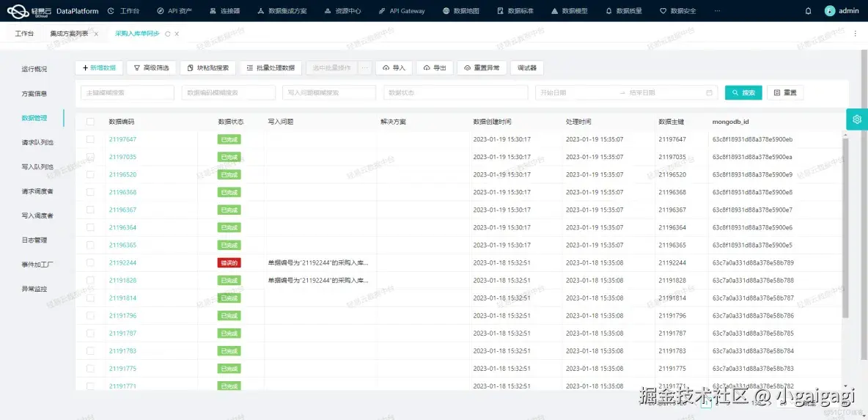Select 请求队列池 in left sidebar
The width and height of the screenshot is (868, 420).
tap(37, 142)
